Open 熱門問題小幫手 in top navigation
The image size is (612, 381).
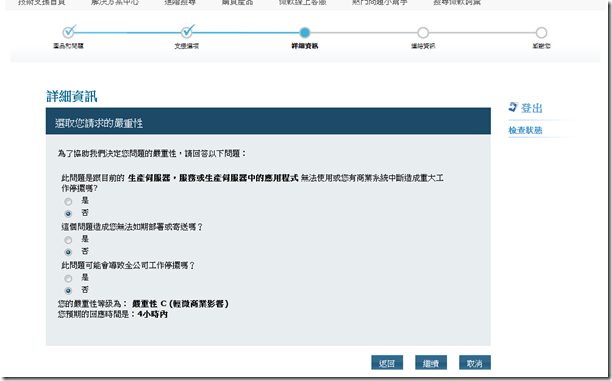click(x=380, y=2)
